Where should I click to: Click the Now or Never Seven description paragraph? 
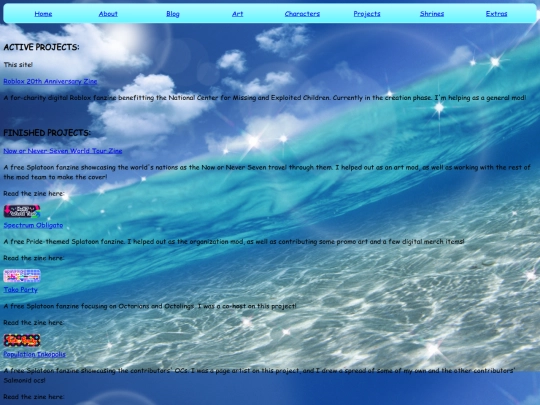point(267,172)
